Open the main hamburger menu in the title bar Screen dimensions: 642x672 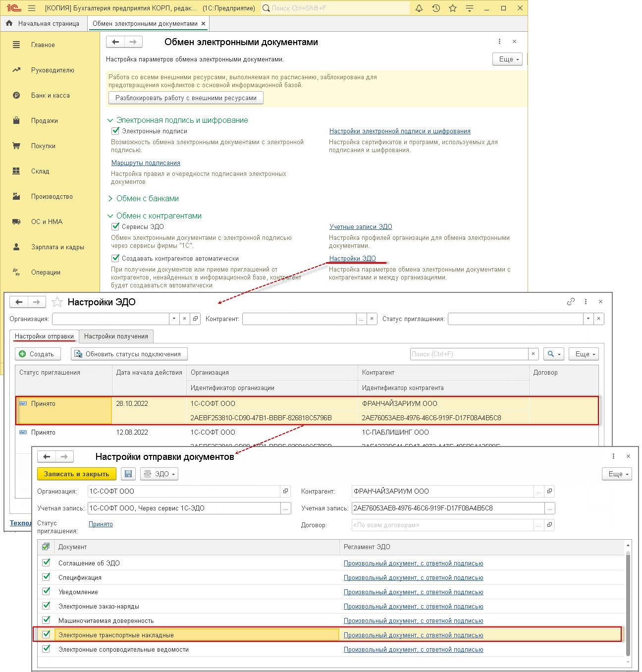coord(32,8)
